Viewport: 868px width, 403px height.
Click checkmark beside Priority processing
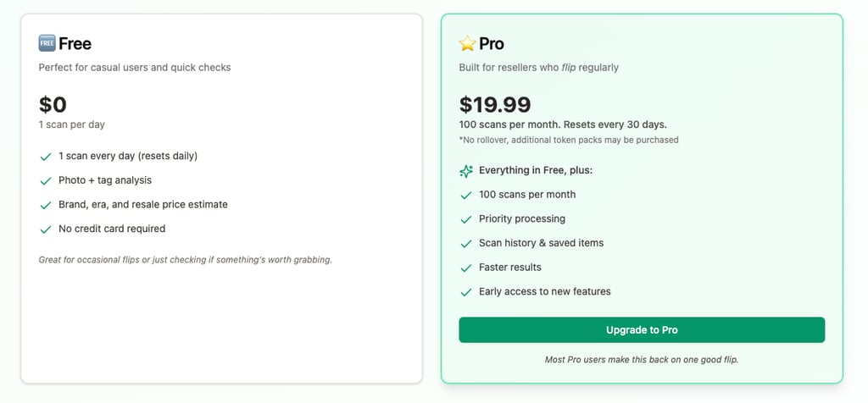click(x=466, y=219)
